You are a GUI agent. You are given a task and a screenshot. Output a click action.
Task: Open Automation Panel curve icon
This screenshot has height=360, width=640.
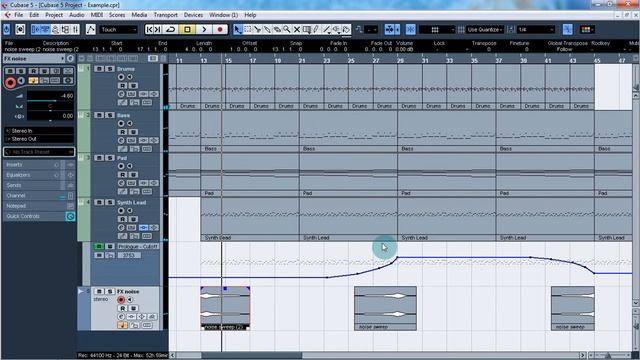(91, 29)
